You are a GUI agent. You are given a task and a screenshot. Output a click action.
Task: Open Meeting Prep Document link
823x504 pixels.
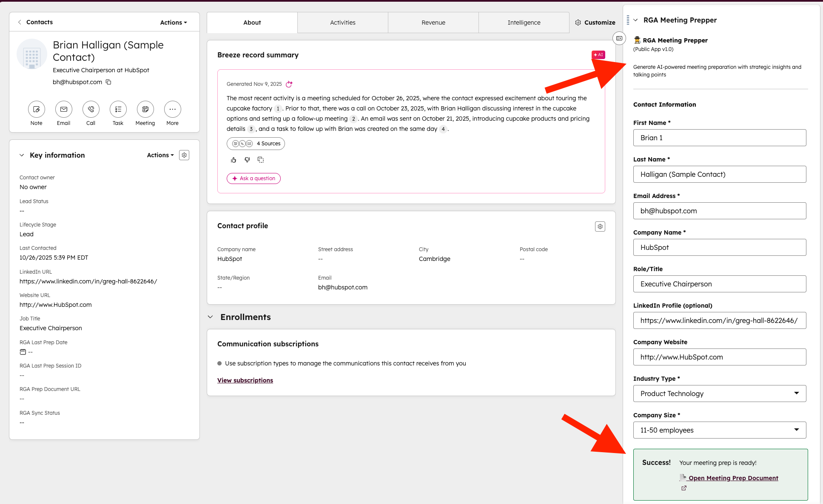(732, 478)
